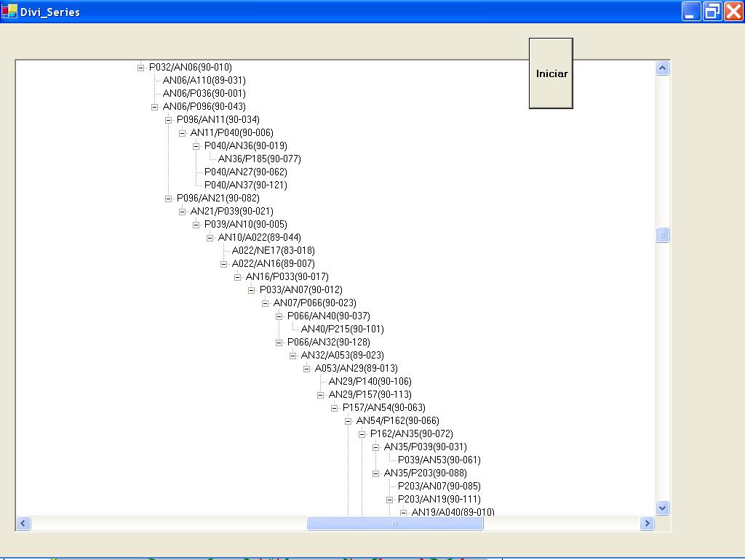Click the Divi_Series app icon in title bar
Viewport: 745px width, 560px height.
[x=9, y=12]
